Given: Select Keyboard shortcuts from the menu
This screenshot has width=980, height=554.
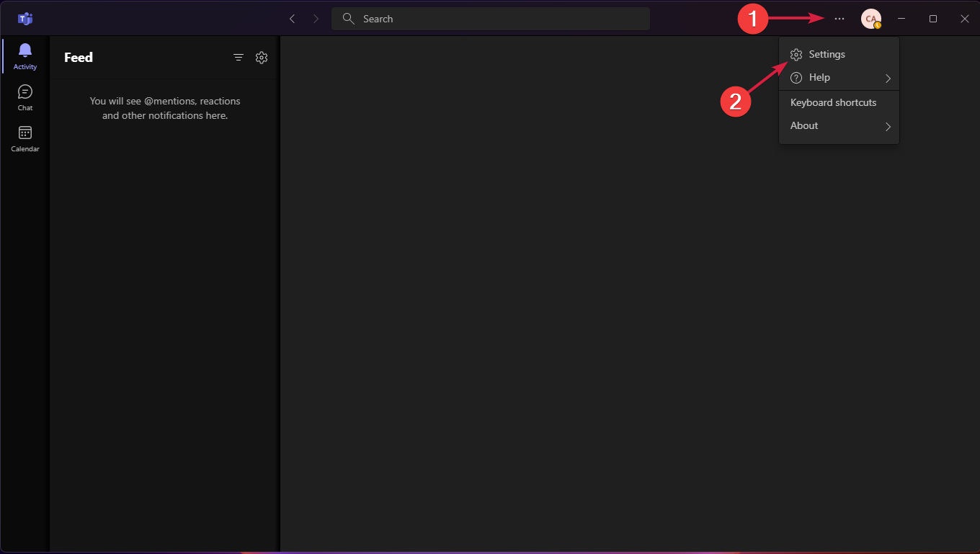Looking at the screenshot, I should coord(833,102).
